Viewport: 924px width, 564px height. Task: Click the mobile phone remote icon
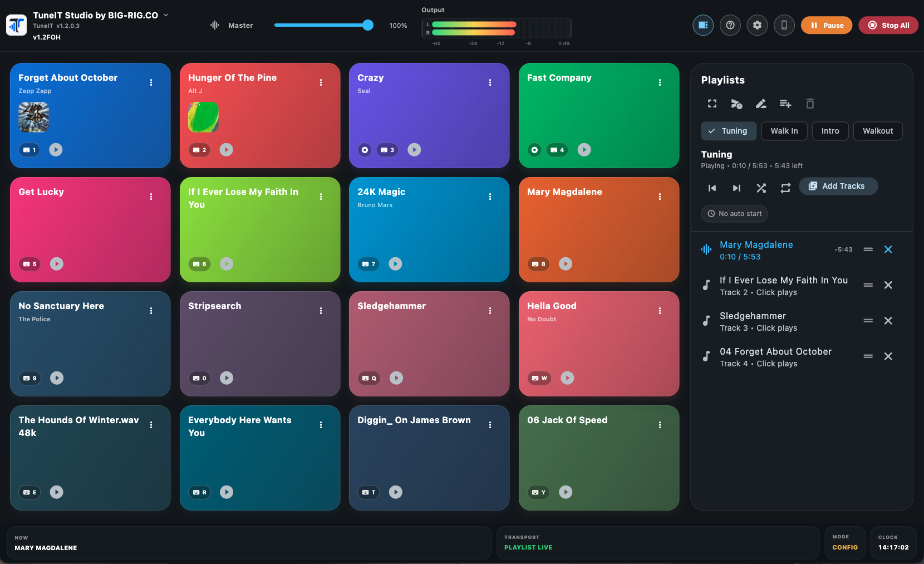[x=784, y=25]
